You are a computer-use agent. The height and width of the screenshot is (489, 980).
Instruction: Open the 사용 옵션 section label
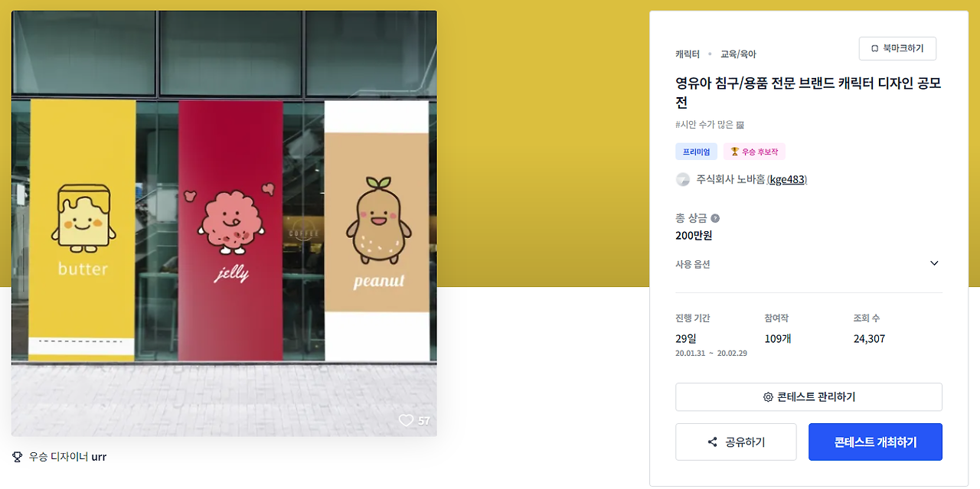point(693,264)
